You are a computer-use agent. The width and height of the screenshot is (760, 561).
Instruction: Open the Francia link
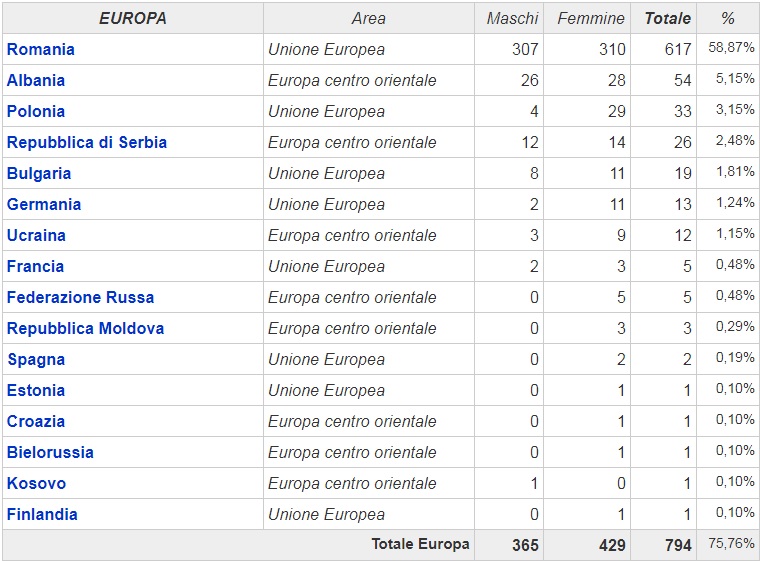coord(35,266)
